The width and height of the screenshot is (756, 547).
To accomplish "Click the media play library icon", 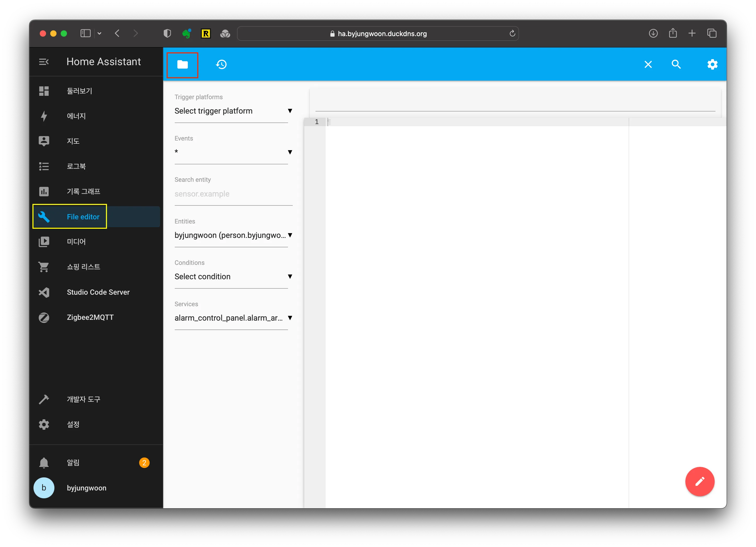I will tap(44, 242).
